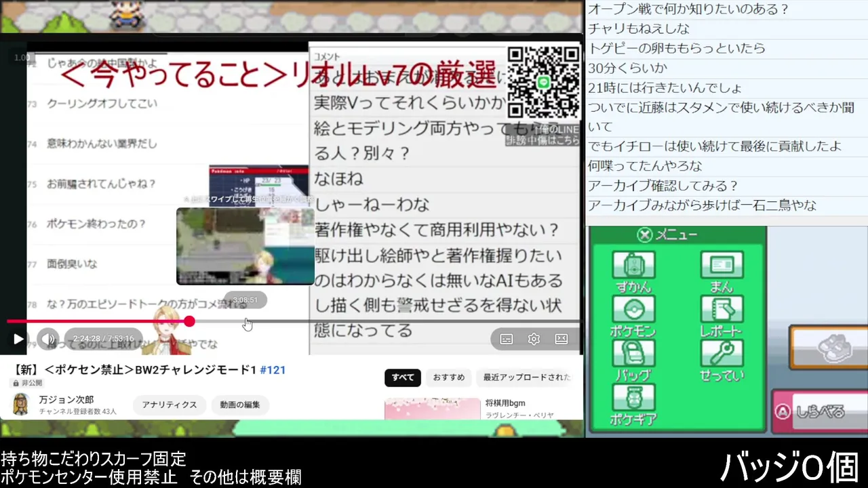Select comment アーカイブみながら歩けば一石二鳥やな

[702, 205]
